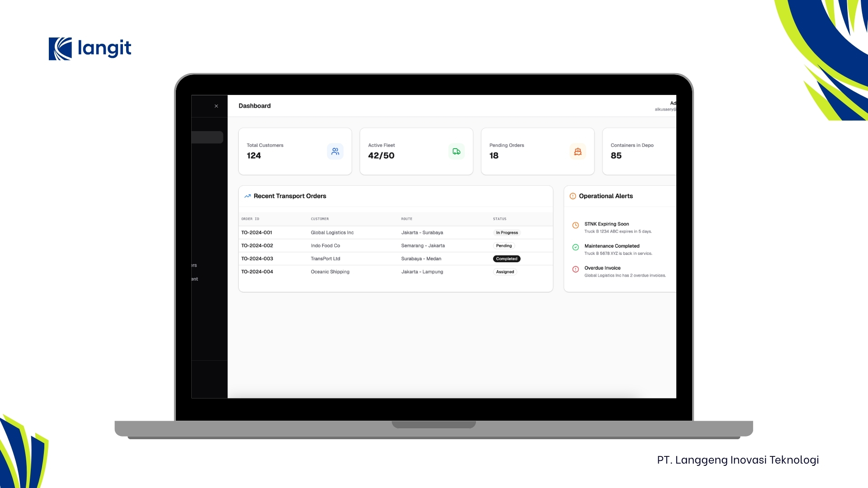The image size is (868, 488).
Task: Click the orange Pending Orders icon
Action: point(577,151)
